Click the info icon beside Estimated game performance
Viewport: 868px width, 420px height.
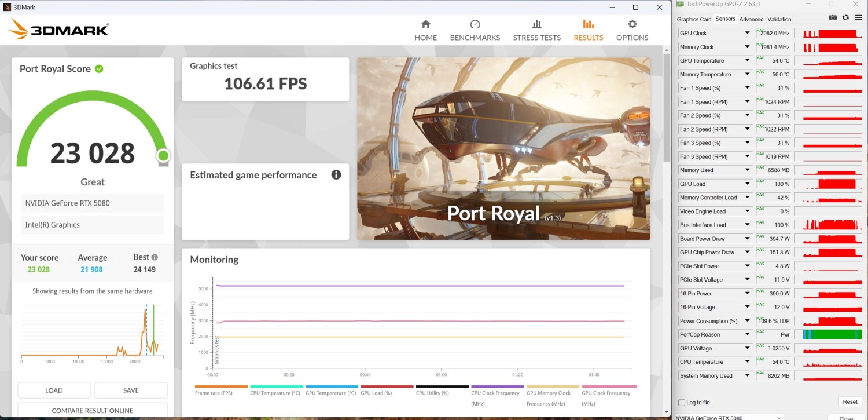(336, 174)
